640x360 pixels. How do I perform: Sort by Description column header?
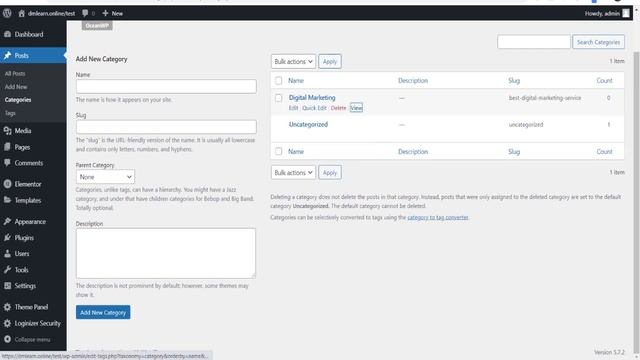tap(413, 80)
